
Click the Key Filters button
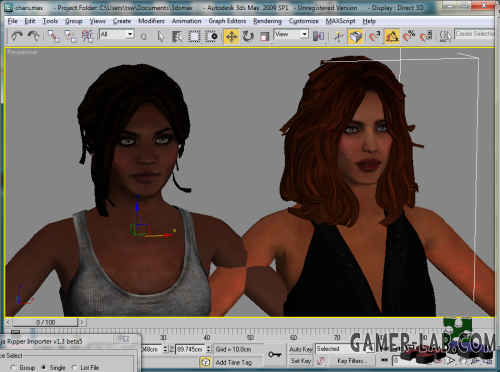[x=352, y=361]
